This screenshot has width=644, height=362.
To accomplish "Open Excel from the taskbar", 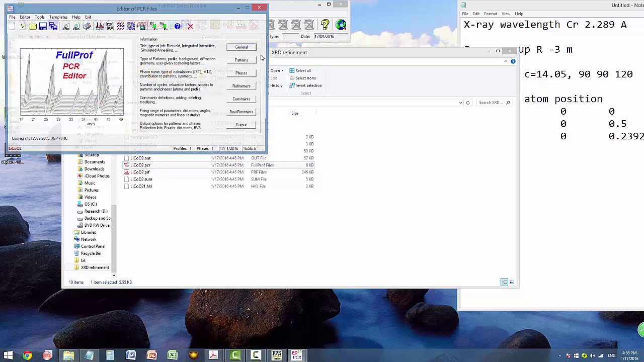I will click(172, 355).
